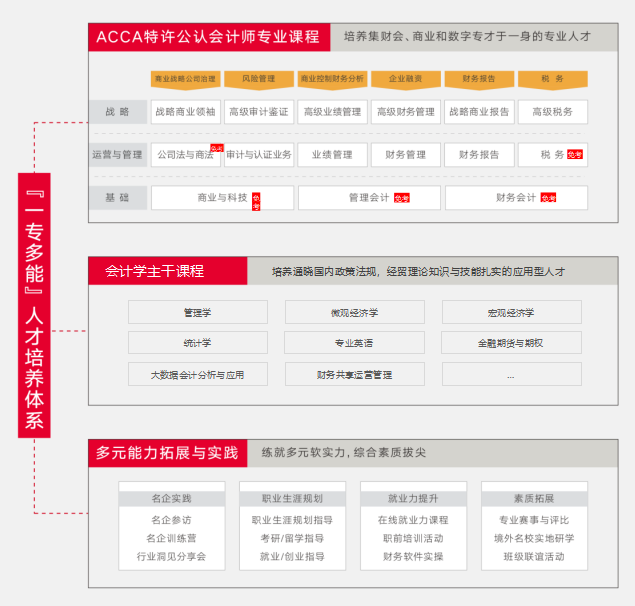Select the orange 企业融资 category tag

[x=405, y=78]
